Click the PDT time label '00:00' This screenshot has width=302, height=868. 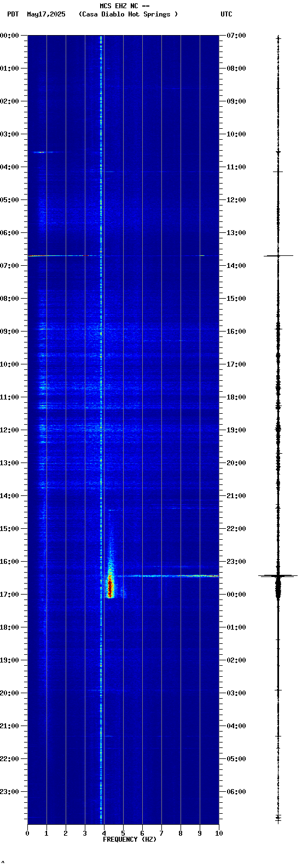[10, 36]
